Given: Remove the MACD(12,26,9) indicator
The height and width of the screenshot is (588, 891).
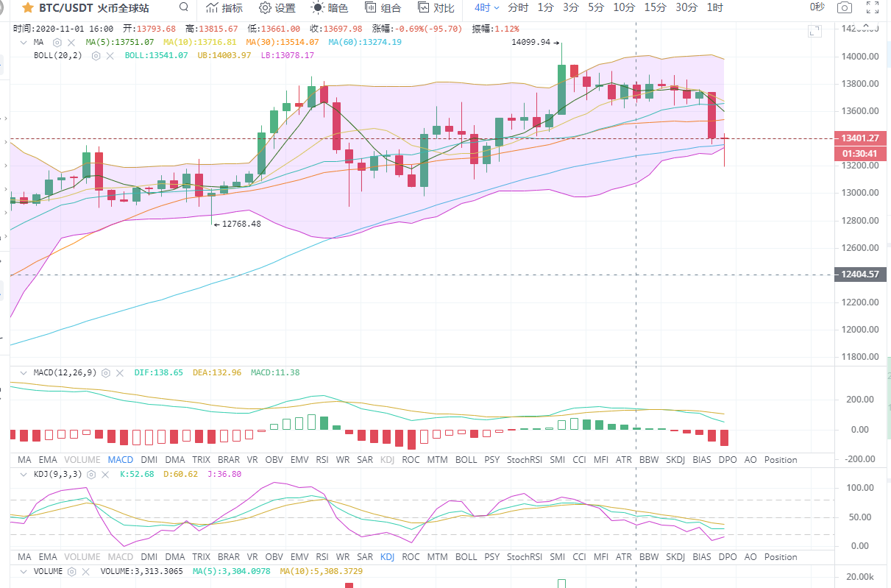Looking at the screenshot, I should coord(120,373).
